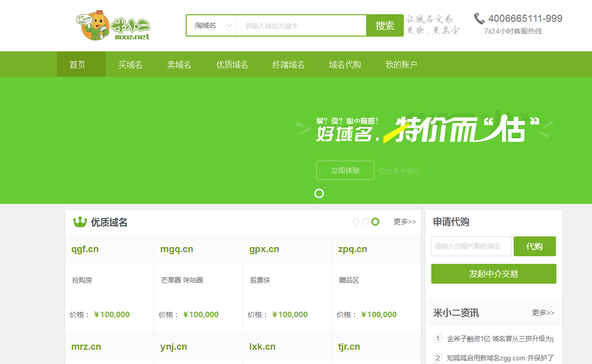Click the crown icon beside 优质域名
592x364 pixels.
click(x=80, y=222)
